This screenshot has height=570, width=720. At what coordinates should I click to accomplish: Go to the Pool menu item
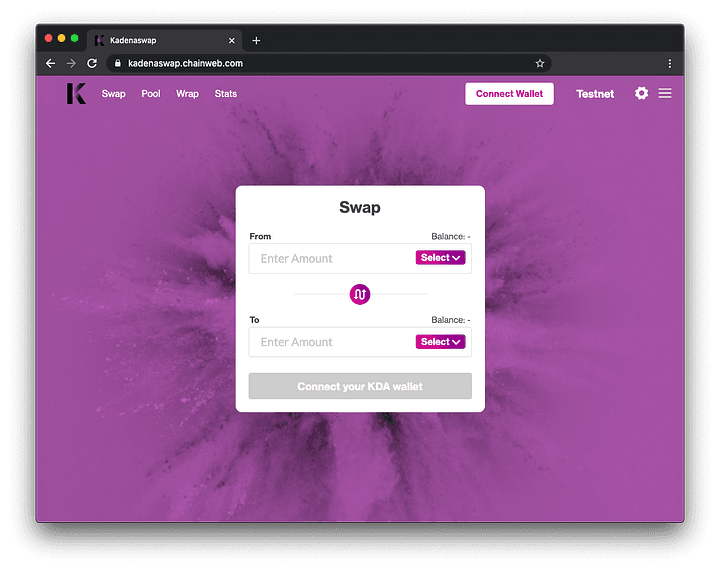tap(151, 94)
